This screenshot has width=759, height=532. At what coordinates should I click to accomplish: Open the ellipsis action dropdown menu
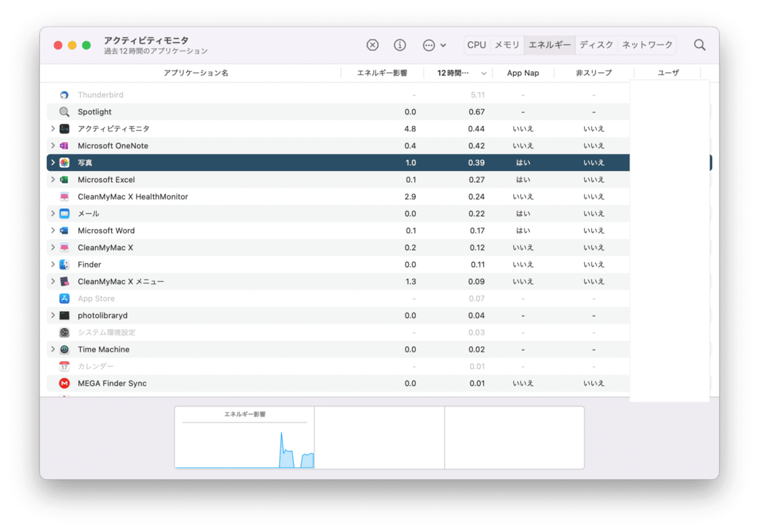coord(434,45)
